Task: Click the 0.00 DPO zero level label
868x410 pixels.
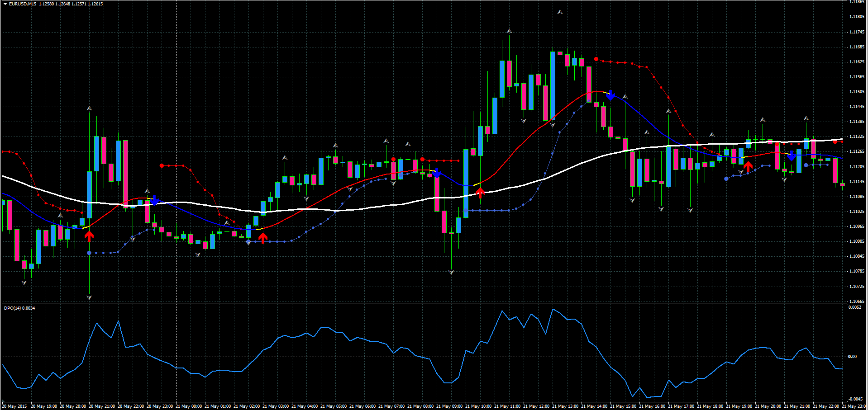Action: point(852,357)
